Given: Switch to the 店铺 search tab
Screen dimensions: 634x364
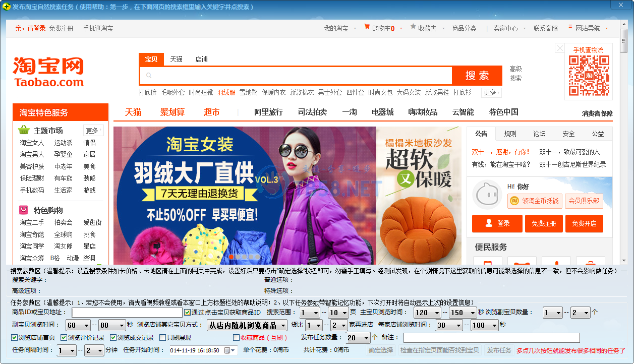Looking at the screenshot, I should [x=202, y=59].
